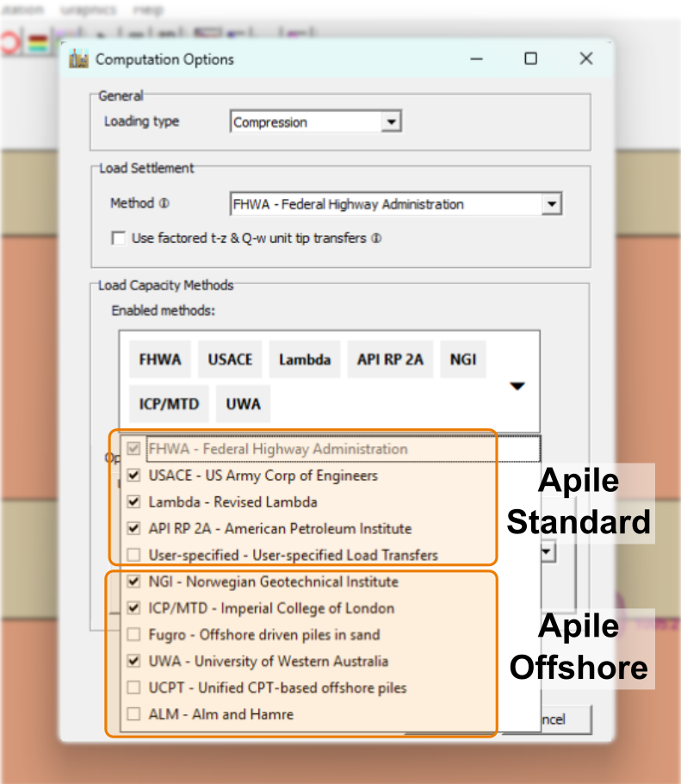Enable User-specified Load Transfers checkbox
This screenshot has width=681, height=784.
tap(133, 555)
